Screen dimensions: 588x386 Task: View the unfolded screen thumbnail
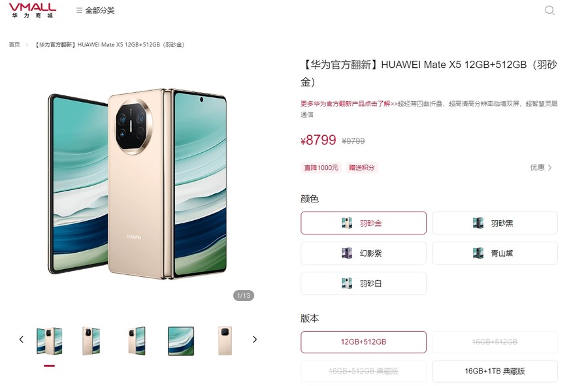(x=181, y=341)
